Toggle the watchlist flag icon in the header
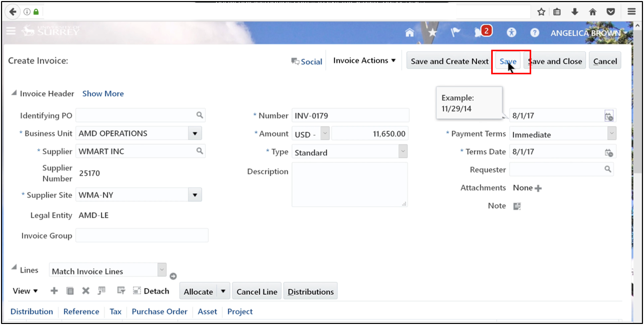This screenshot has height=326, width=644. click(x=455, y=32)
